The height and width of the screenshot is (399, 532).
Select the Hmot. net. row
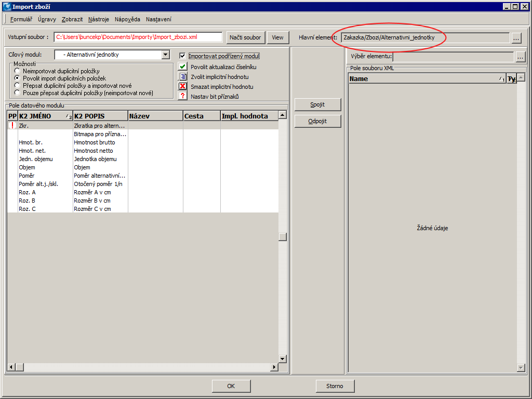point(143,151)
